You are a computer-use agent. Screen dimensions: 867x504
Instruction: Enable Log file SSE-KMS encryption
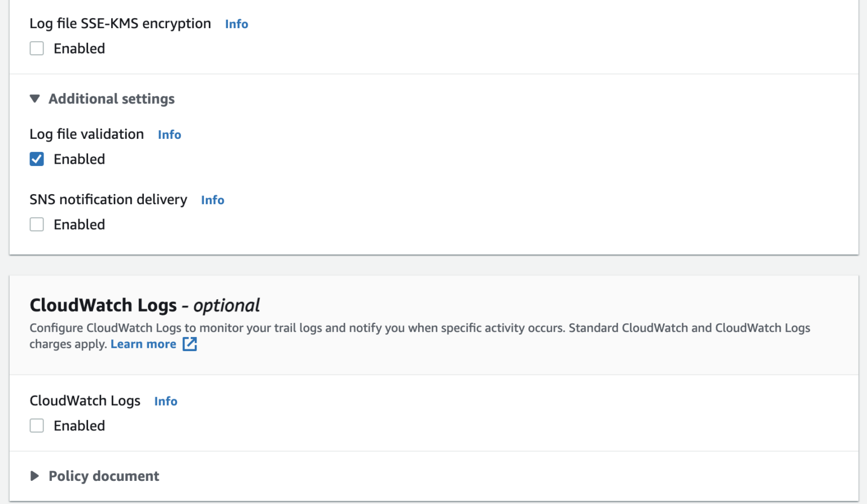(36, 48)
